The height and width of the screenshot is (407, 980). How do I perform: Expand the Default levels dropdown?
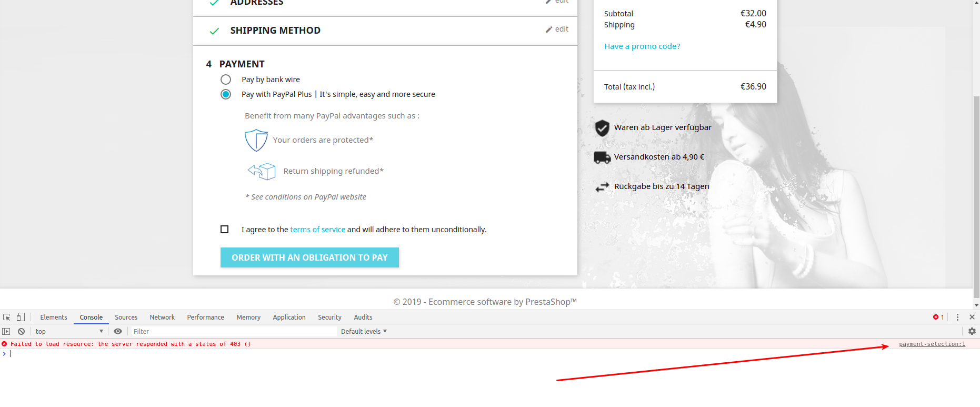(x=364, y=331)
